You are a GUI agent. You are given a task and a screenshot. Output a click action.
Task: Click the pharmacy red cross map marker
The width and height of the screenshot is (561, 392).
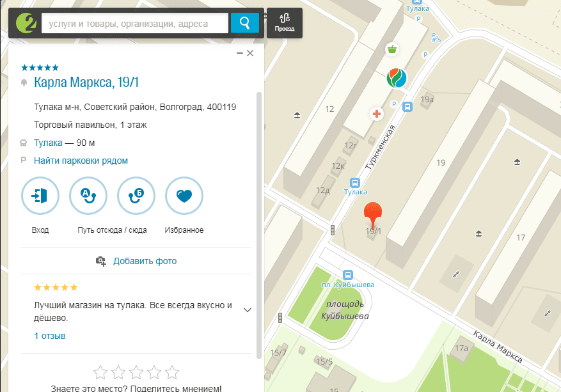point(377,114)
